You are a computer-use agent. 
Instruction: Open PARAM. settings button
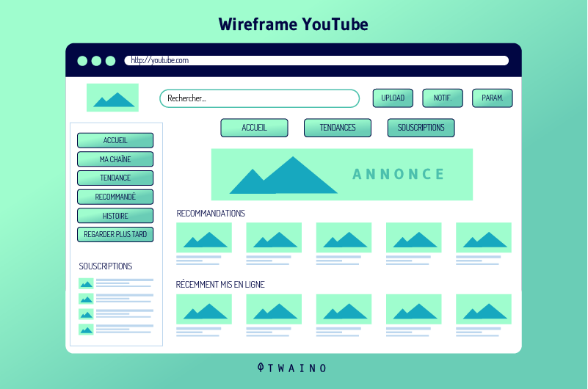point(493,98)
